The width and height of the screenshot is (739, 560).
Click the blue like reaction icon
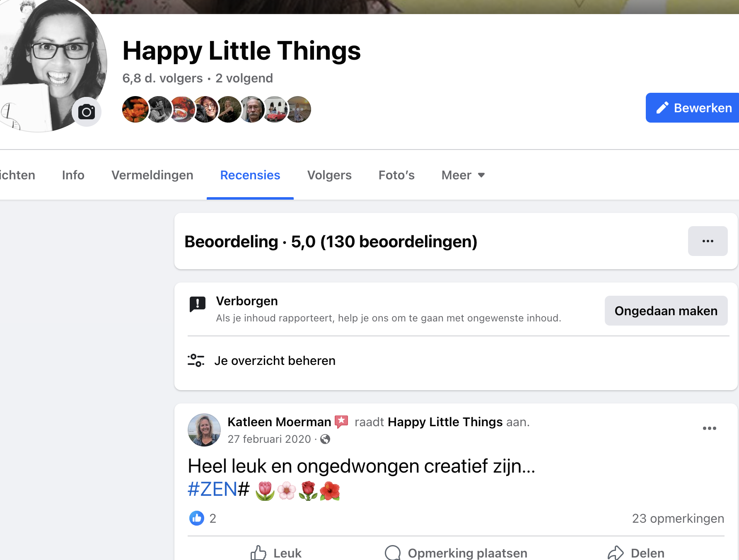click(x=197, y=518)
